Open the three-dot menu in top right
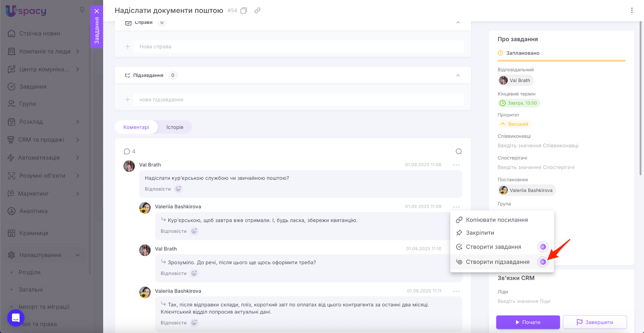This screenshot has height=333, width=644. 631,11
